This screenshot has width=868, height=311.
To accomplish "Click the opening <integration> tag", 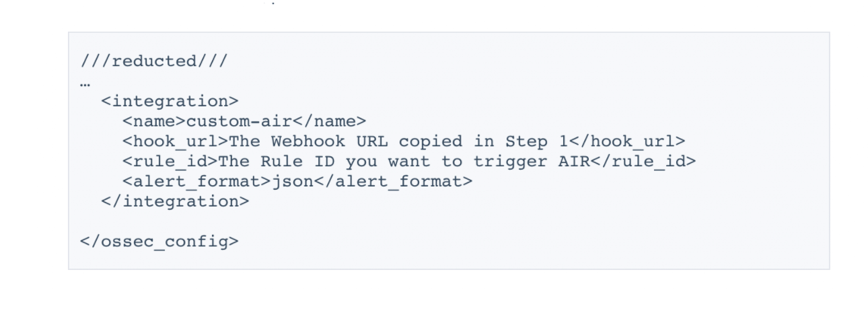I will coord(170,102).
